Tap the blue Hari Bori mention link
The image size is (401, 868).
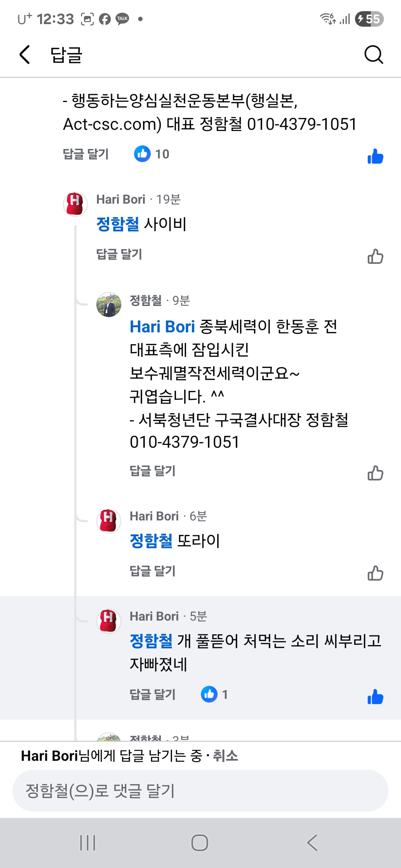[x=162, y=327]
